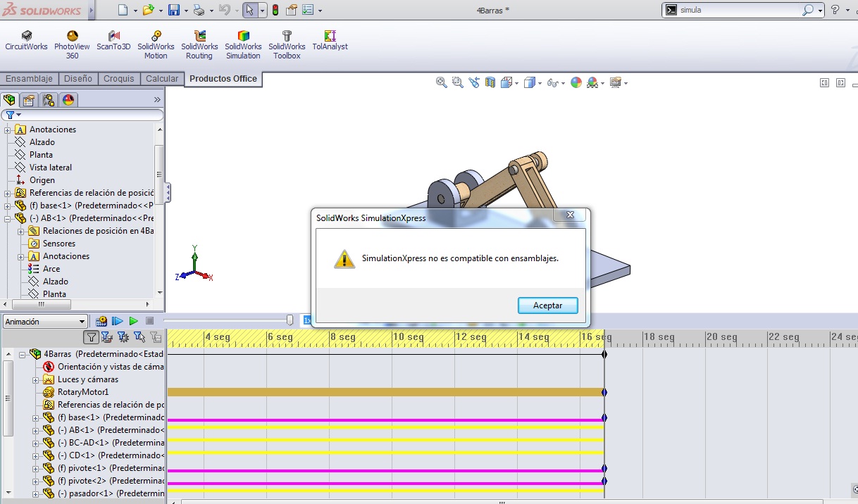This screenshot has width=858, height=504.
Task: Select Zoom to area tool
Action: (x=457, y=82)
